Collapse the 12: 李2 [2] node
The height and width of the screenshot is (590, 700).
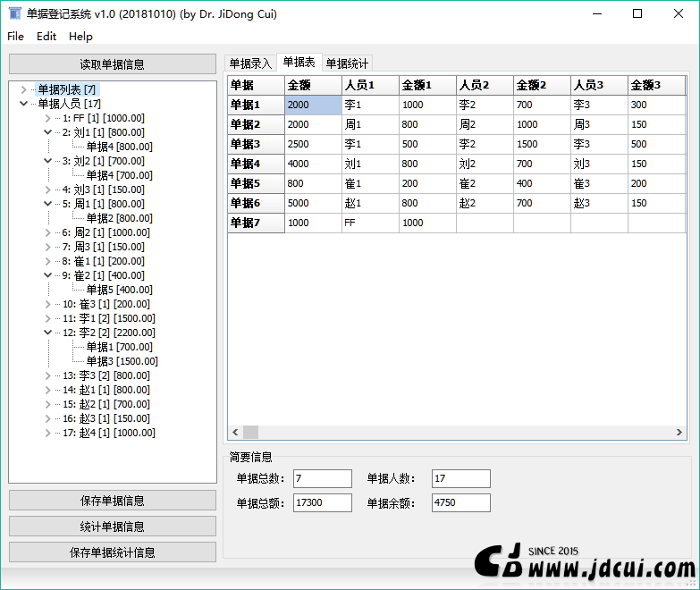point(47,332)
